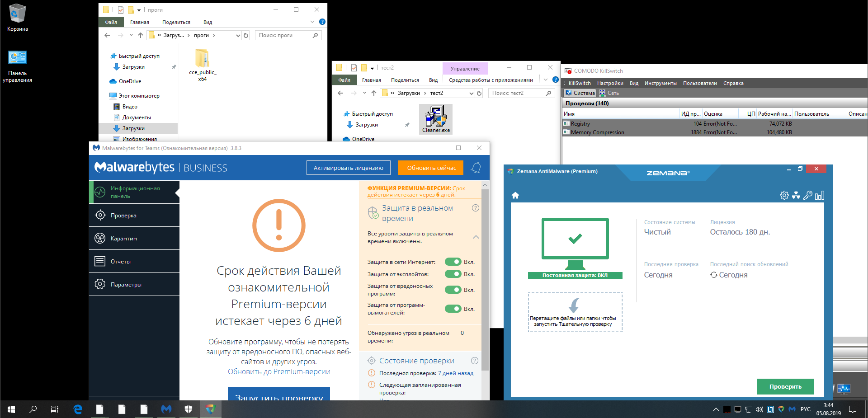Select Memory Compression process row
Image resolution: width=868 pixels, height=418 pixels.
714,132
